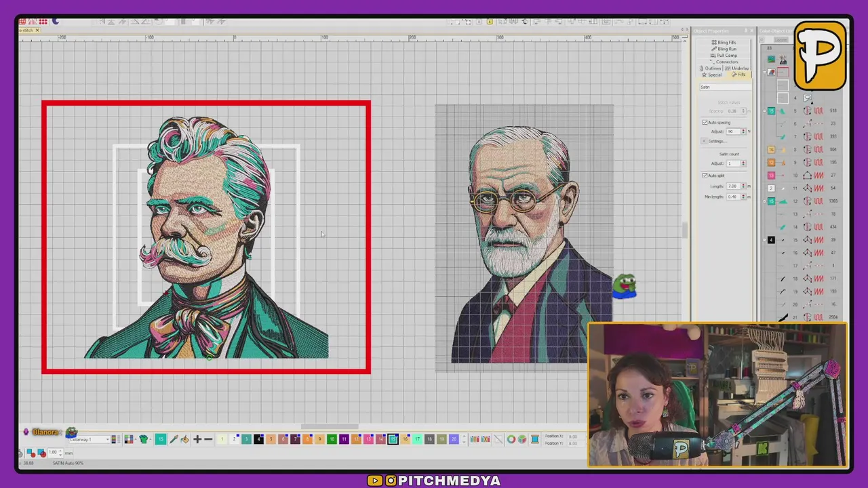Use the Satin count Adjust stepper

[x=743, y=163]
